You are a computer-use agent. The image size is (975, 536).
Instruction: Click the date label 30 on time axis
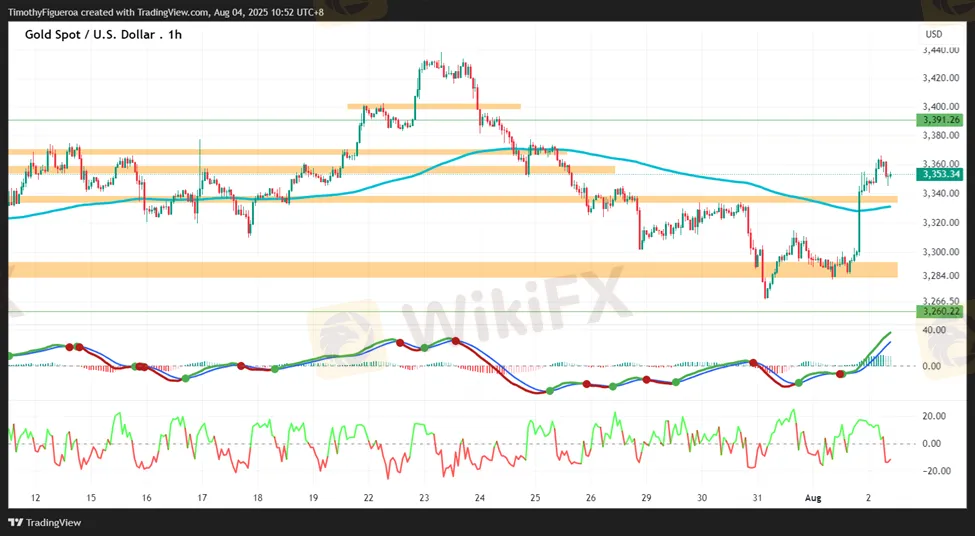click(x=701, y=498)
